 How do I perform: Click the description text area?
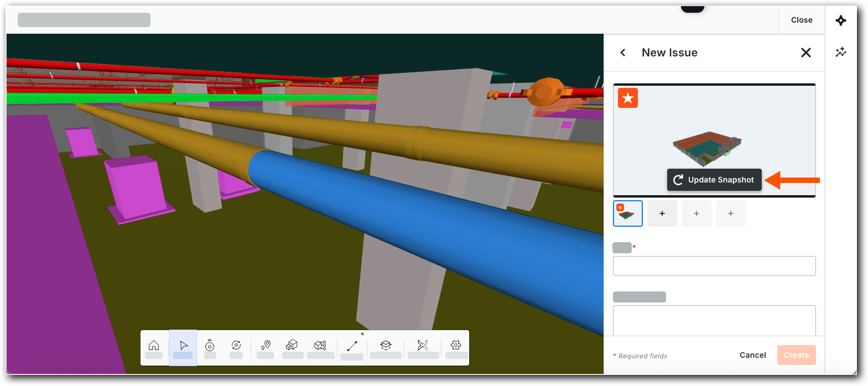coord(714,320)
